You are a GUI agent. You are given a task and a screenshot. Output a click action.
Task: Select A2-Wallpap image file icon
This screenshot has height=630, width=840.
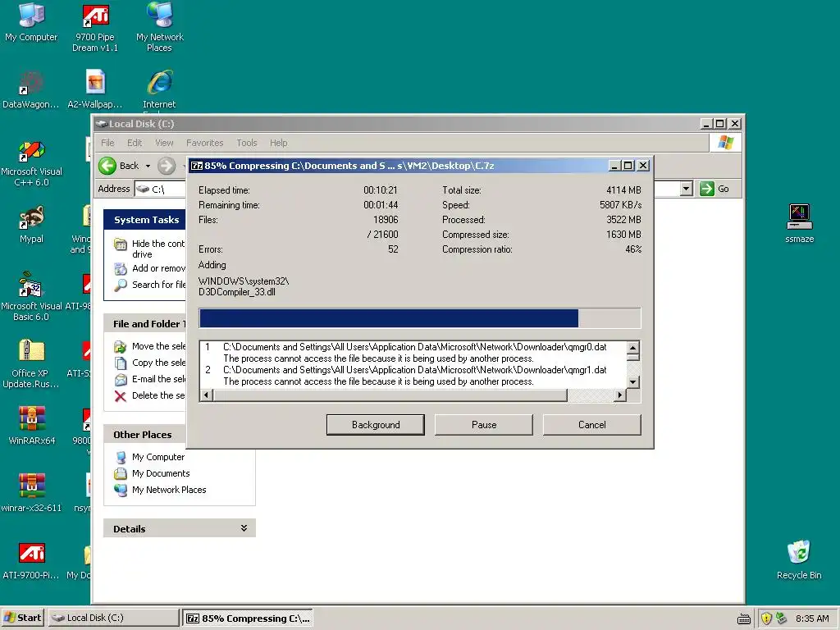95,90
